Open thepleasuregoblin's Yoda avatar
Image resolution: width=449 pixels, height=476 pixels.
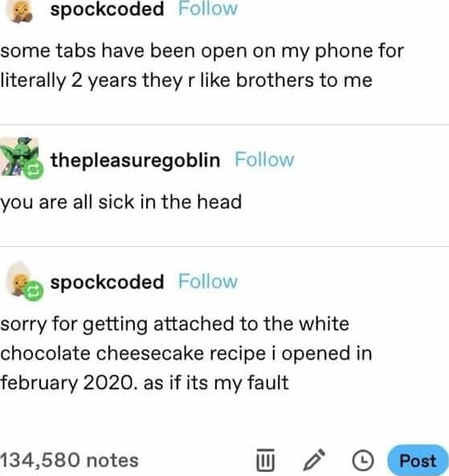pyautogui.click(x=19, y=156)
